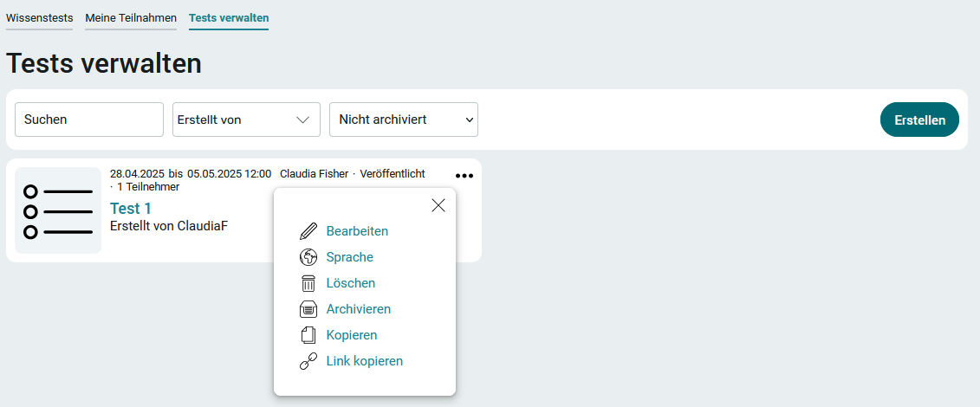Screen dimensions: 980x407
Task: Close the popup menu with the X
Action: (x=438, y=205)
